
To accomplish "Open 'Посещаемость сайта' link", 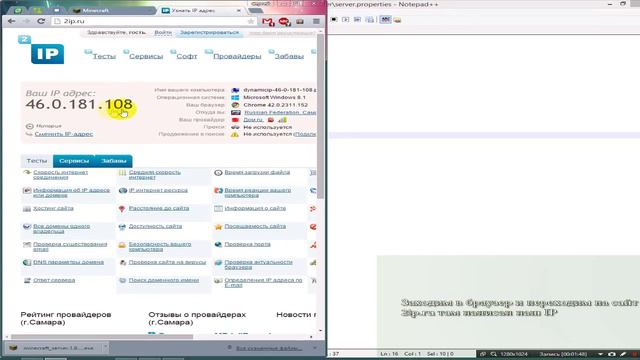I will (255, 226).
